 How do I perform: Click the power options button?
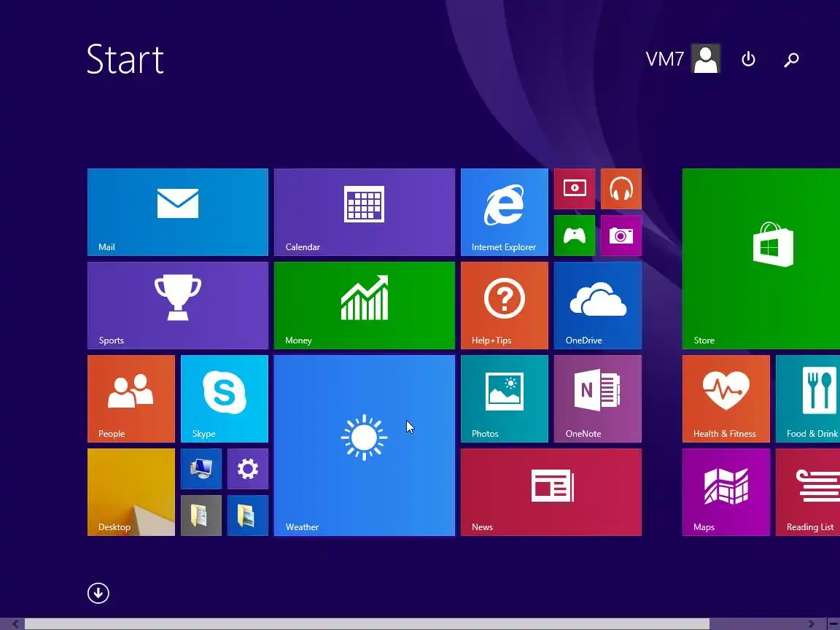748,59
